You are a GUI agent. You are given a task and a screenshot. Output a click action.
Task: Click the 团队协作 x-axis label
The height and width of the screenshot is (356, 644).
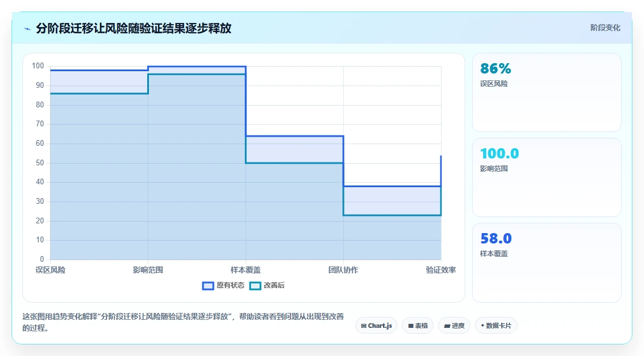[343, 270]
